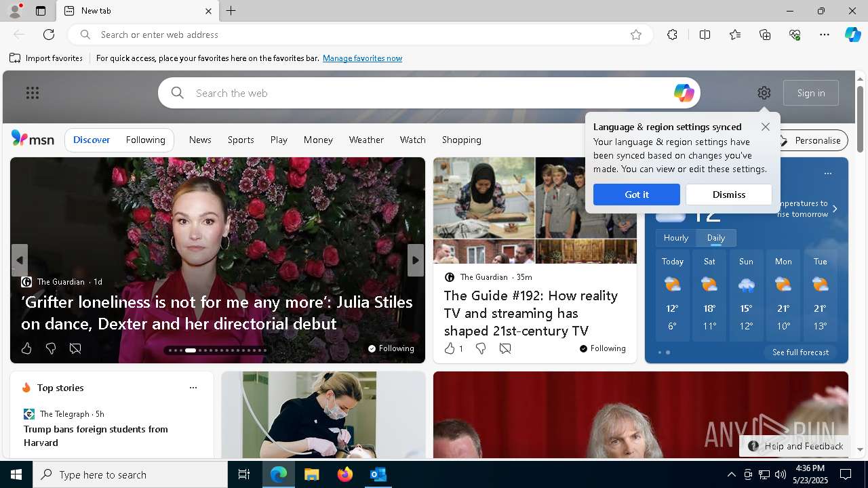Click the page vertical scrollbar thumb

click(x=860, y=119)
